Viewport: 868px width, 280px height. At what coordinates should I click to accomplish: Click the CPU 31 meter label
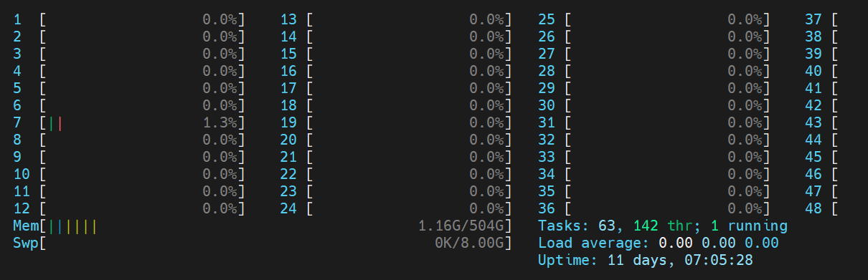(547, 122)
